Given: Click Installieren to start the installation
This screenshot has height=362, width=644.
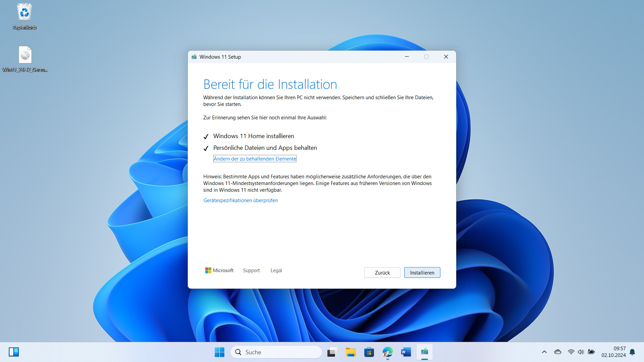Looking at the screenshot, I should click(x=422, y=273).
